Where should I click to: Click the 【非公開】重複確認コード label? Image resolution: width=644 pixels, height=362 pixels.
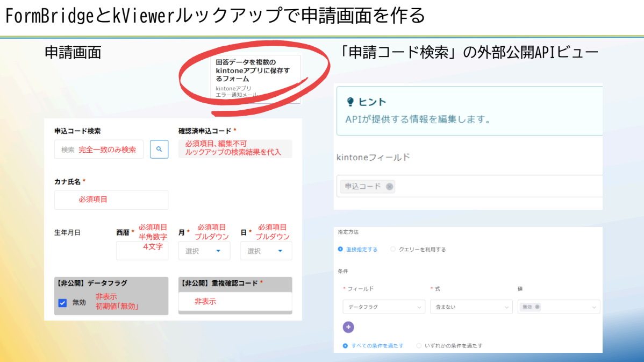pyautogui.click(x=218, y=283)
